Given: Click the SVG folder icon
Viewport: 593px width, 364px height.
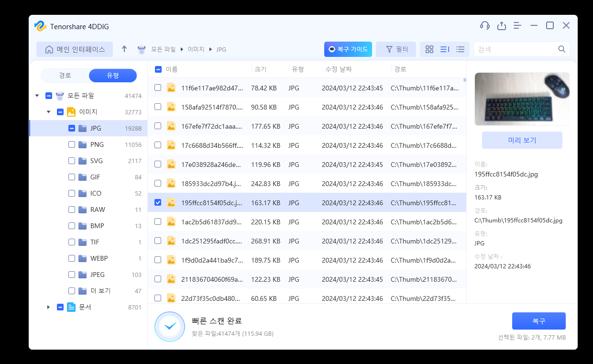Looking at the screenshot, I should coord(83,161).
